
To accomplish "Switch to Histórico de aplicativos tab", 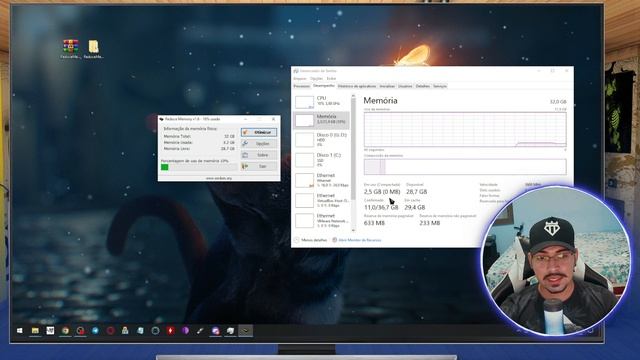I will (x=357, y=86).
